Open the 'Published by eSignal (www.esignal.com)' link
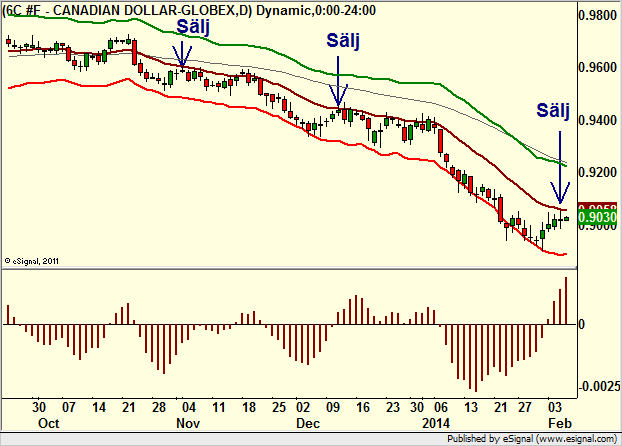 (532, 439)
